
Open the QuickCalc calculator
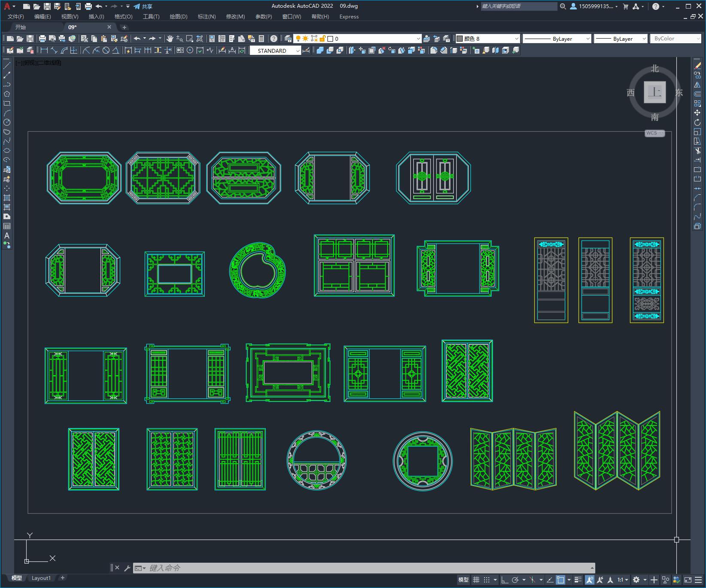coord(261,39)
